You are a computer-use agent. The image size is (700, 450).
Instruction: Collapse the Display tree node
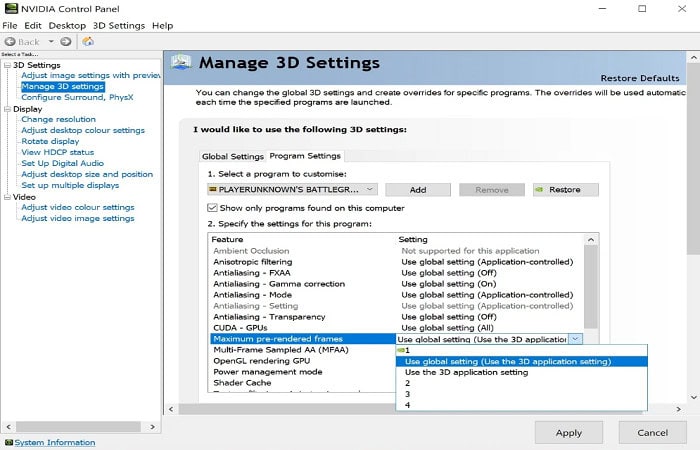pos(7,109)
